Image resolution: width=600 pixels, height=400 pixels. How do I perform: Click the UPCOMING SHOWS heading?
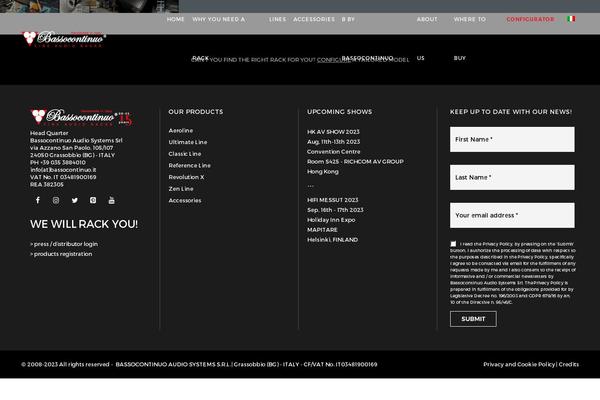[x=339, y=112]
